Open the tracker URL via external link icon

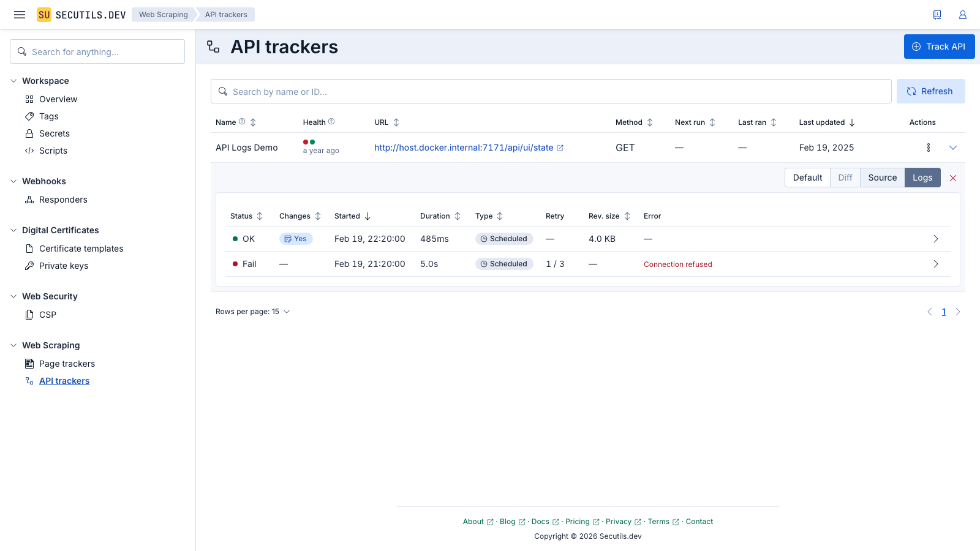(x=560, y=147)
